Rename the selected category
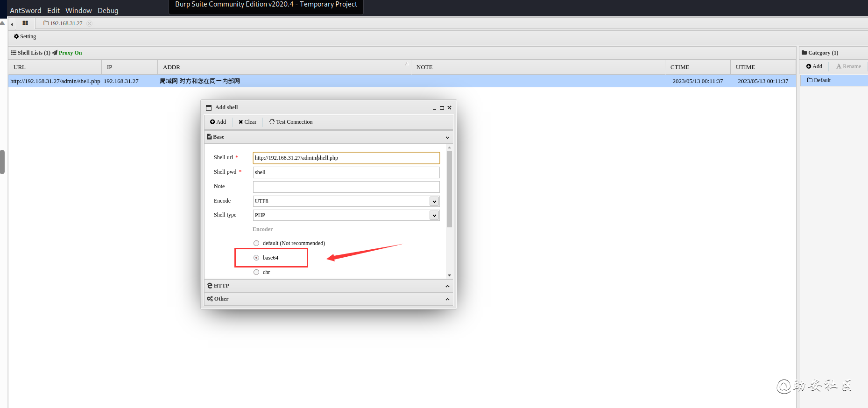This screenshot has height=408, width=868. pyautogui.click(x=849, y=66)
